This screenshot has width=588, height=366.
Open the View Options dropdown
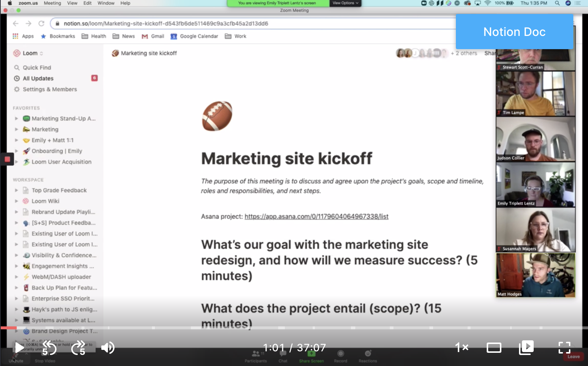(x=345, y=3)
